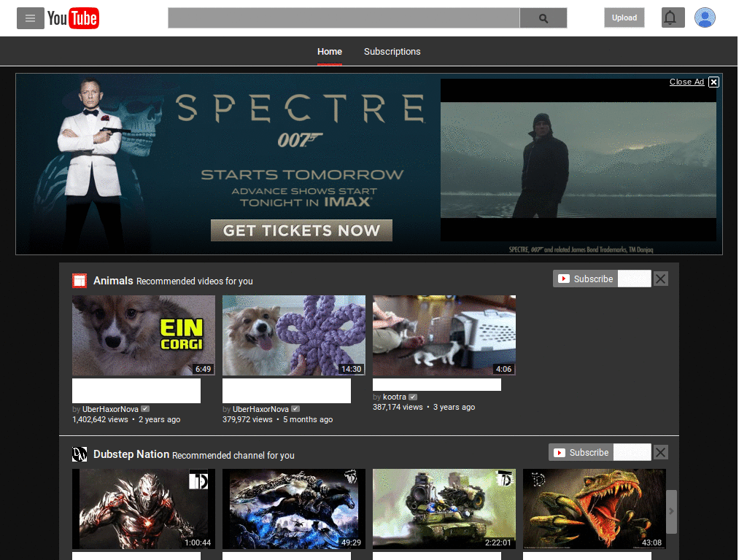
Task: Click the 387,174 views text
Action: tap(398, 407)
